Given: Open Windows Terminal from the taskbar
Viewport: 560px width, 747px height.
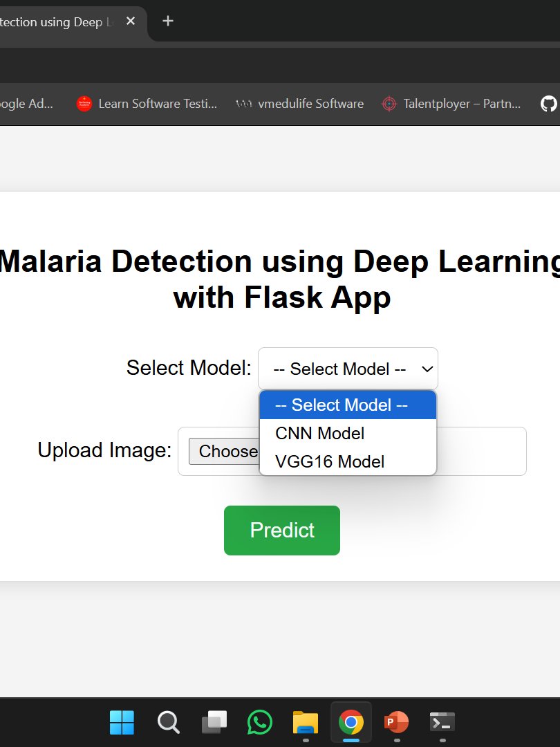Looking at the screenshot, I should (x=442, y=722).
